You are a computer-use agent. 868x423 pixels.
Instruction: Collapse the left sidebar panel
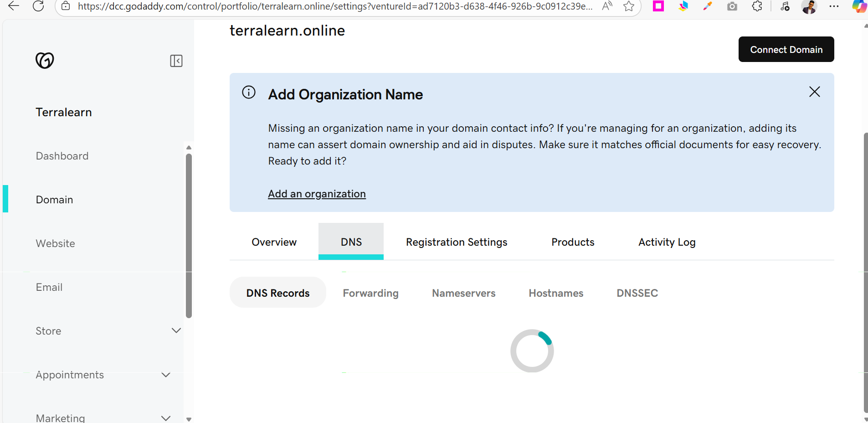176,60
